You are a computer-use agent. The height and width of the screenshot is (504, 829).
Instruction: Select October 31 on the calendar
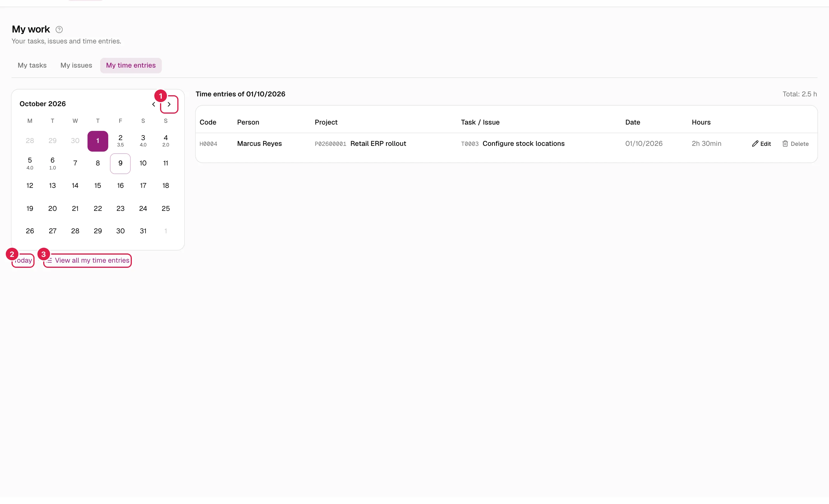[143, 231]
